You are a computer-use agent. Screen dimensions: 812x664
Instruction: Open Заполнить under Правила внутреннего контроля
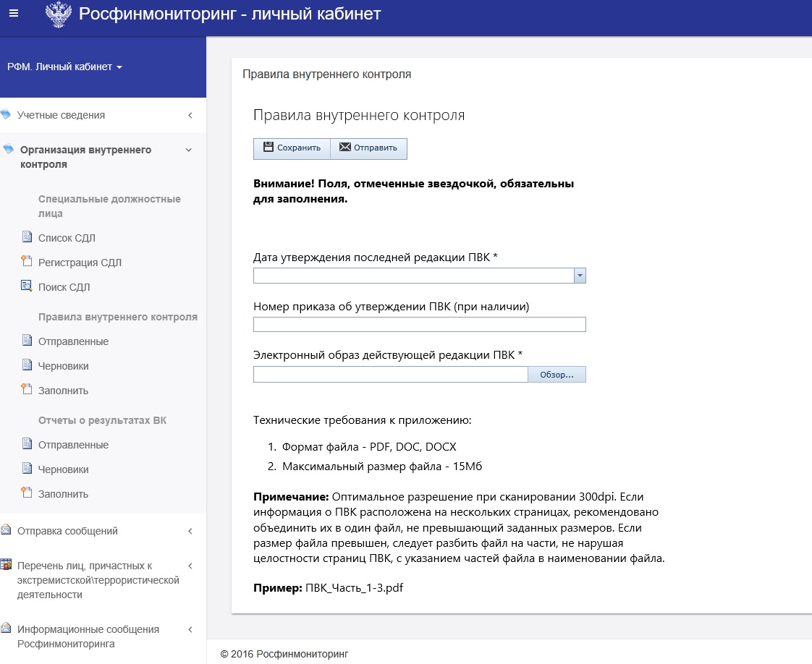click(63, 391)
